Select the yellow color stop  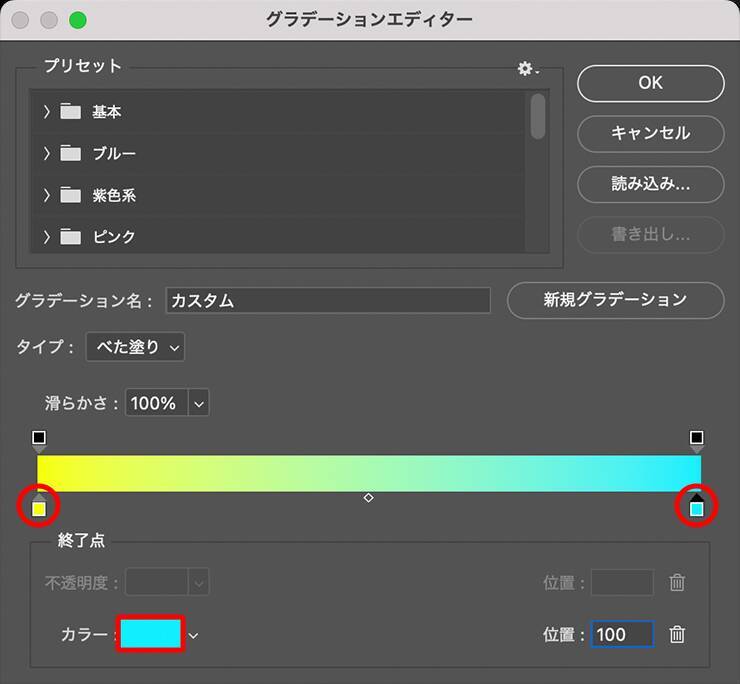click(39, 506)
